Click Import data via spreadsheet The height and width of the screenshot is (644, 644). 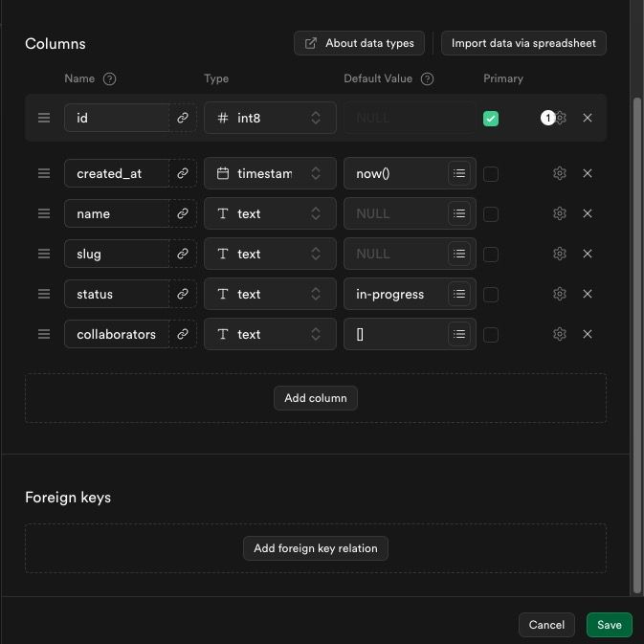coord(523,43)
